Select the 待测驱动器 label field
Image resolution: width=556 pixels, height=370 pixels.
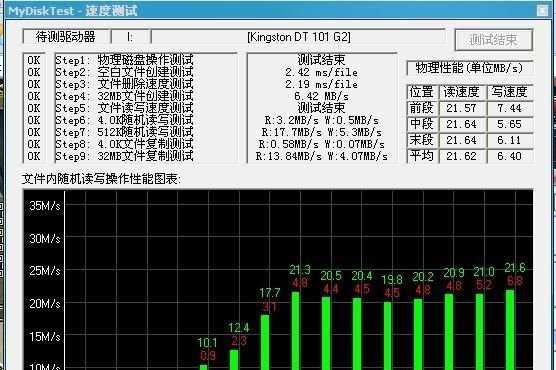(x=66, y=37)
